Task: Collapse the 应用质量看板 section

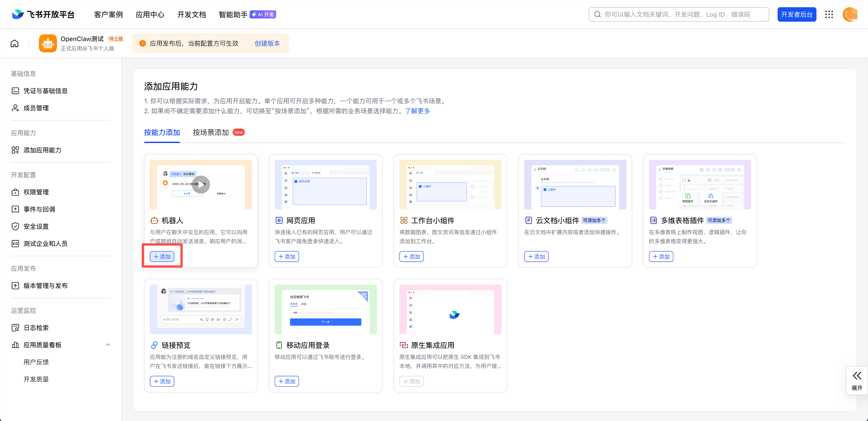Action: coord(108,345)
